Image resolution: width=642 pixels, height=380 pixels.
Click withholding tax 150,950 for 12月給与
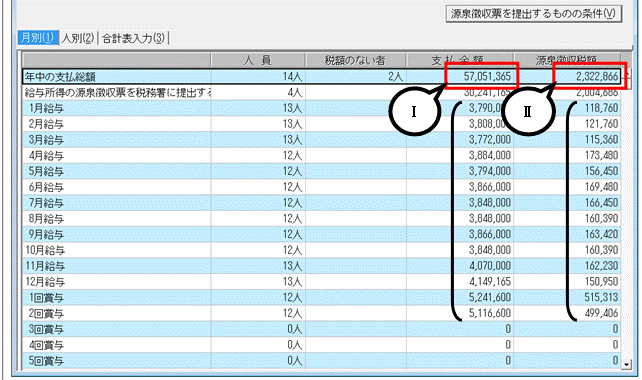(601, 281)
